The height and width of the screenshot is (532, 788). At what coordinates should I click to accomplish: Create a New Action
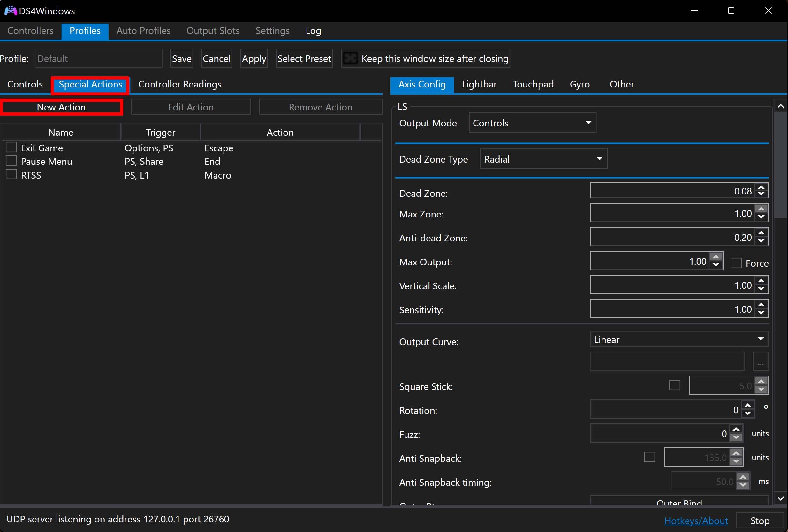(x=61, y=107)
